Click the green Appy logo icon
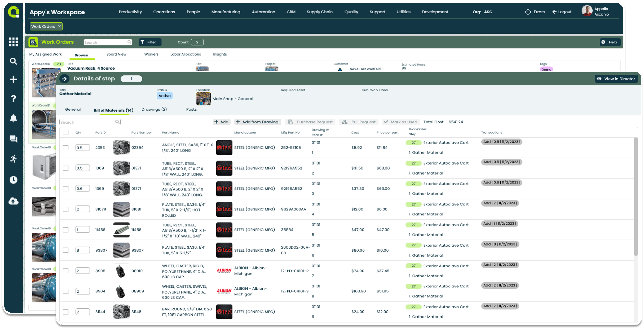 coord(13,12)
